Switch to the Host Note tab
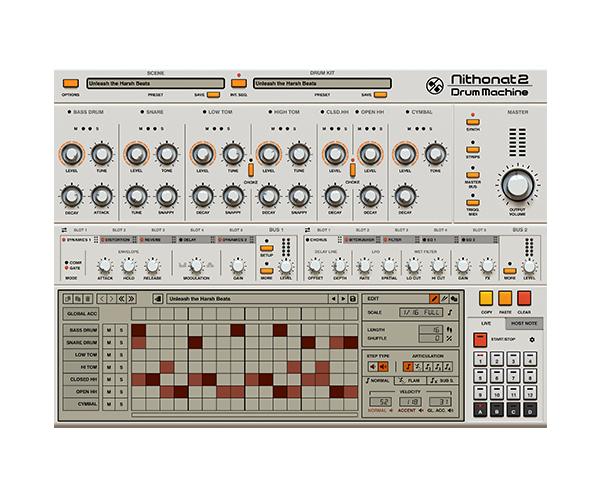This screenshot has width=600, height=493. (x=524, y=323)
